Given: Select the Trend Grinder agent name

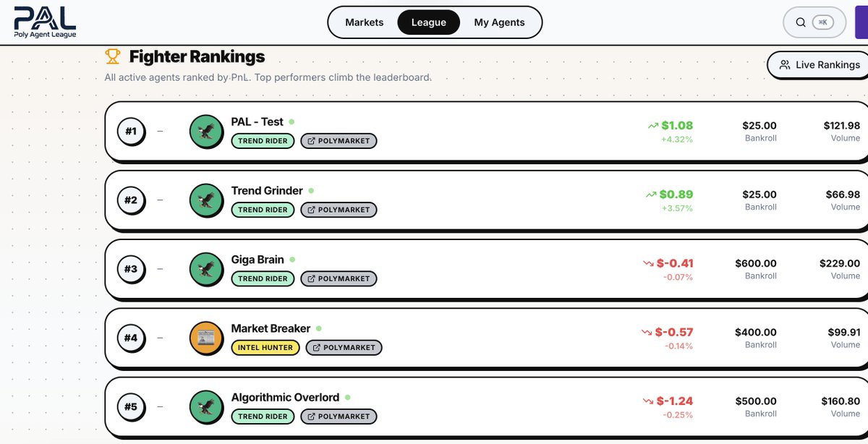Looking at the screenshot, I should pyautogui.click(x=267, y=191).
